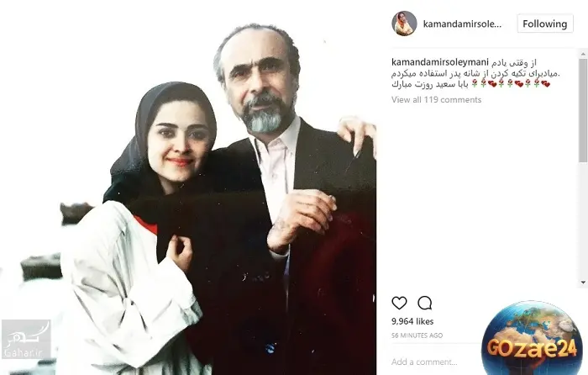Image resolution: width=588 pixels, height=375 pixels.
Task: Open header username kamandamirsole...
Action: click(x=462, y=24)
